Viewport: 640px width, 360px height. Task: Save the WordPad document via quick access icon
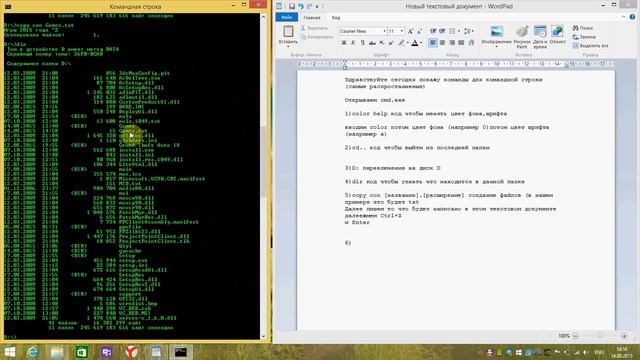point(291,6)
